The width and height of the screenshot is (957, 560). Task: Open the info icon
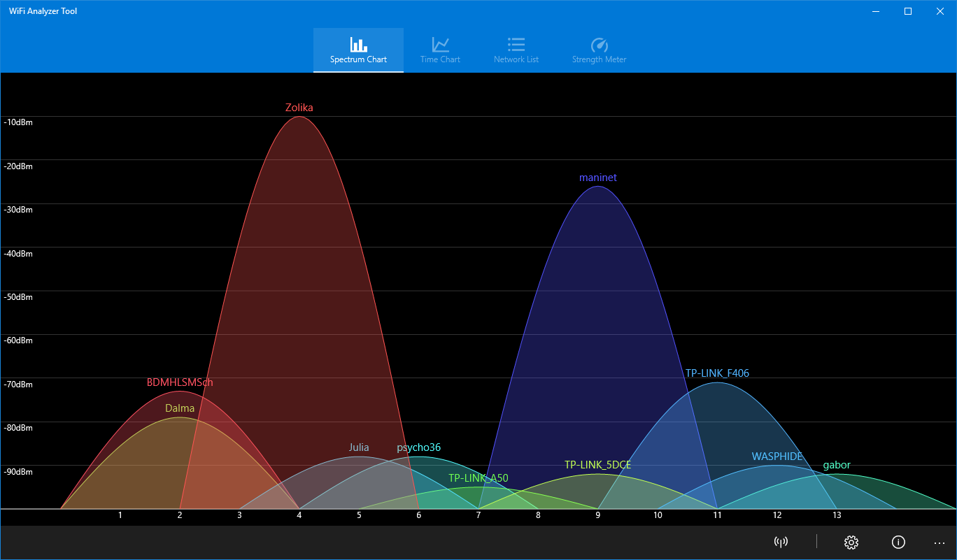(898, 542)
